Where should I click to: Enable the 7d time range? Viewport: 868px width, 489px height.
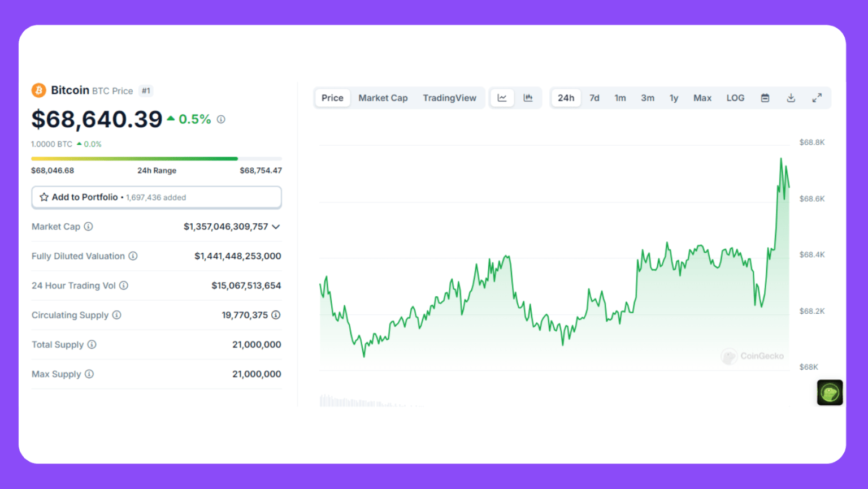(594, 97)
